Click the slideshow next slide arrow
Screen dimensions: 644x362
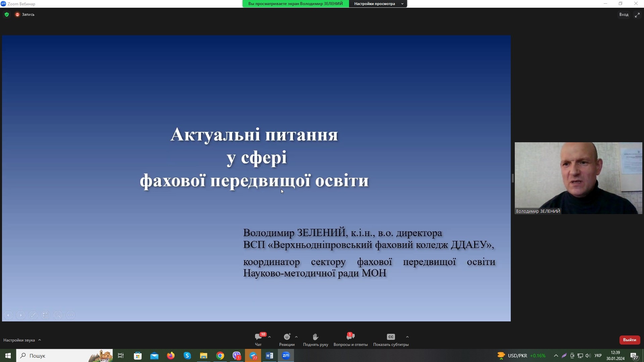pos(21,315)
